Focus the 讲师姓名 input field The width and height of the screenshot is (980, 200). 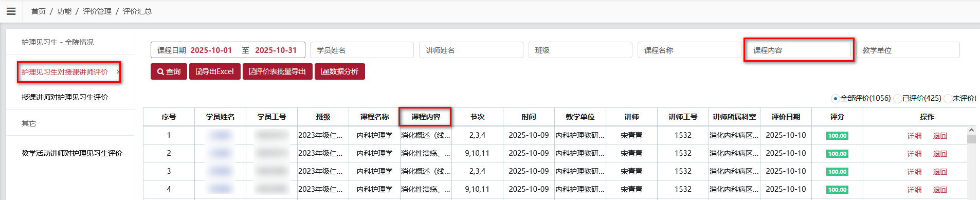pos(471,50)
